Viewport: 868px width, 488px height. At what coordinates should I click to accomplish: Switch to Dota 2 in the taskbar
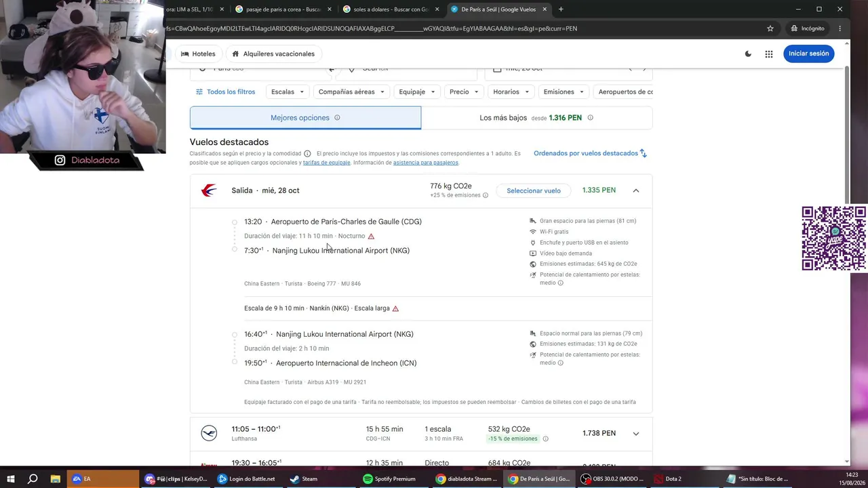click(x=686, y=479)
